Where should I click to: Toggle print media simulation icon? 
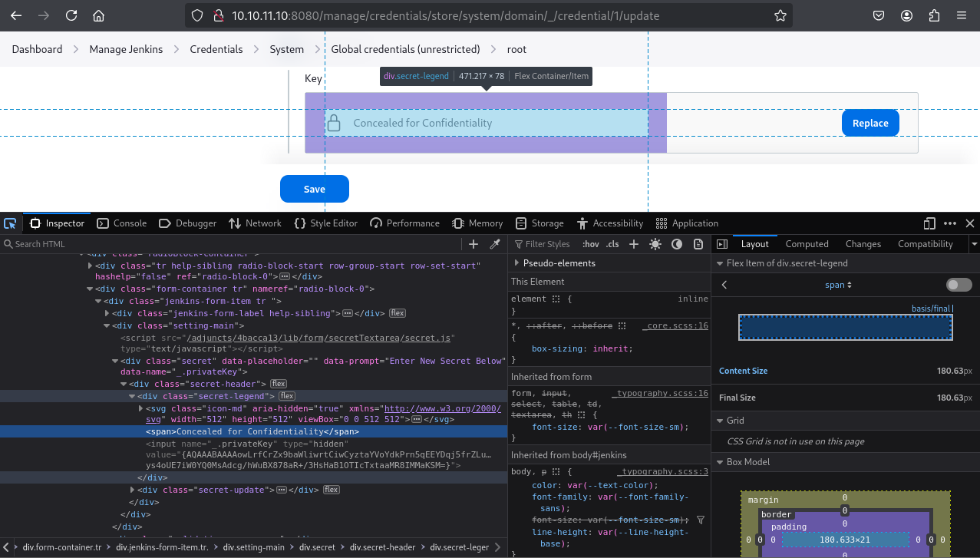coord(698,244)
